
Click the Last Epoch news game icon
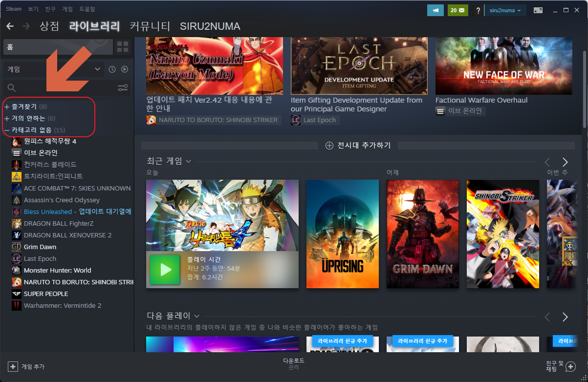tap(296, 120)
